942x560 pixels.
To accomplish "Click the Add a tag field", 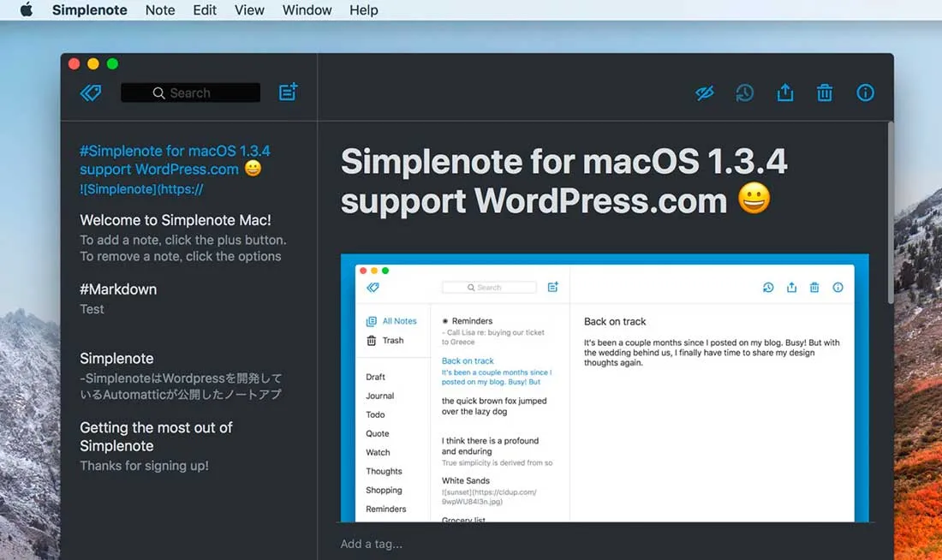I will (x=371, y=544).
